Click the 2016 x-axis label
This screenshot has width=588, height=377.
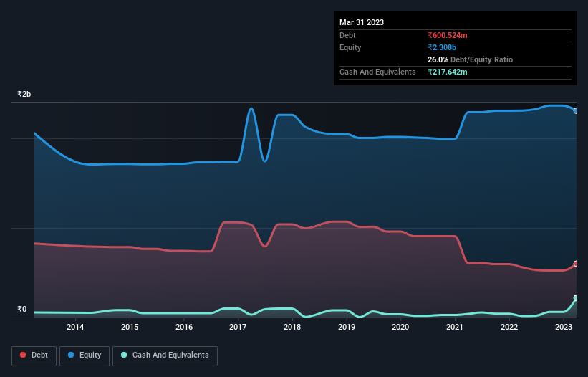[184, 327]
